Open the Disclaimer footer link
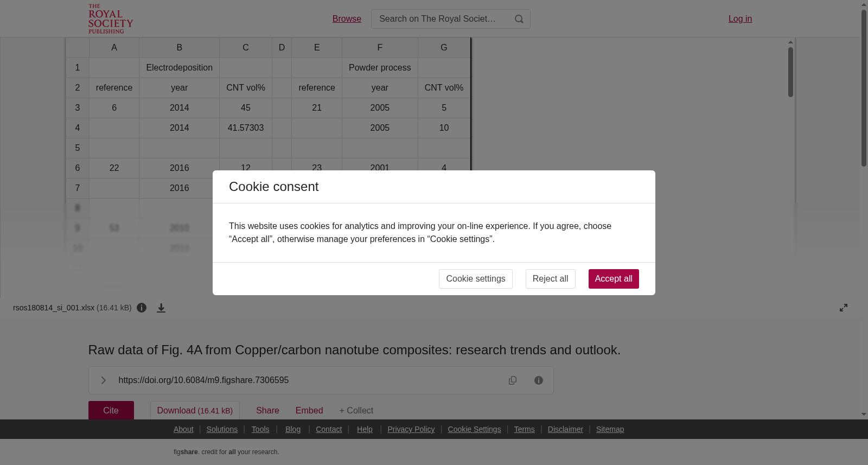This screenshot has height=465, width=868. click(x=565, y=429)
